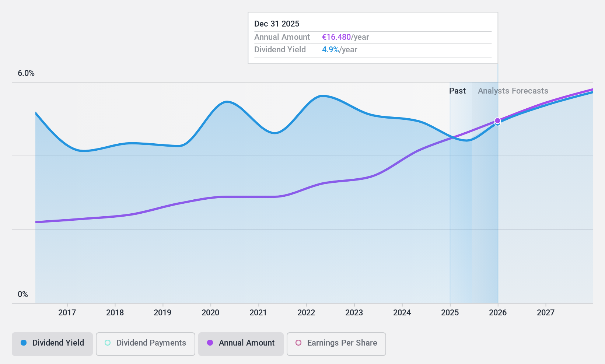Image resolution: width=605 pixels, height=364 pixels.
Task: Select the 2022 x-axis label
Action: [x=306, y=313]
